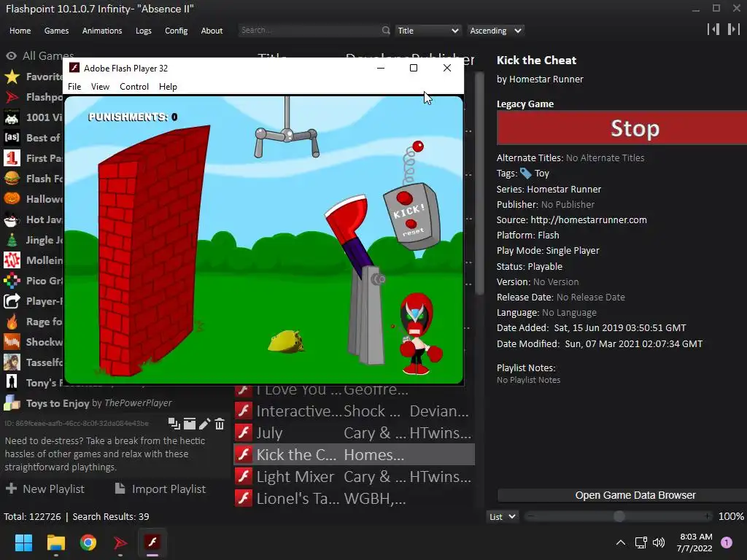Open the Games tab
The image size is (747, 560).
[56, 31]
